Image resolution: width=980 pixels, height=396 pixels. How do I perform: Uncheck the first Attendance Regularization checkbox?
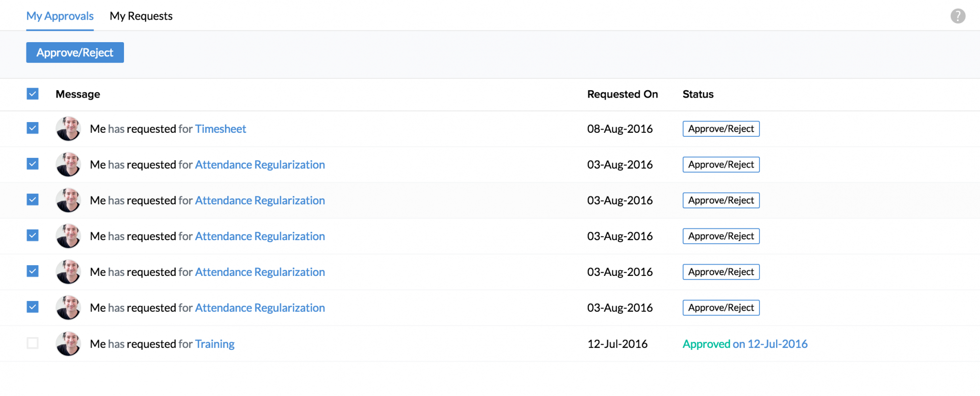pyautogui.click(x=33, y=164)
